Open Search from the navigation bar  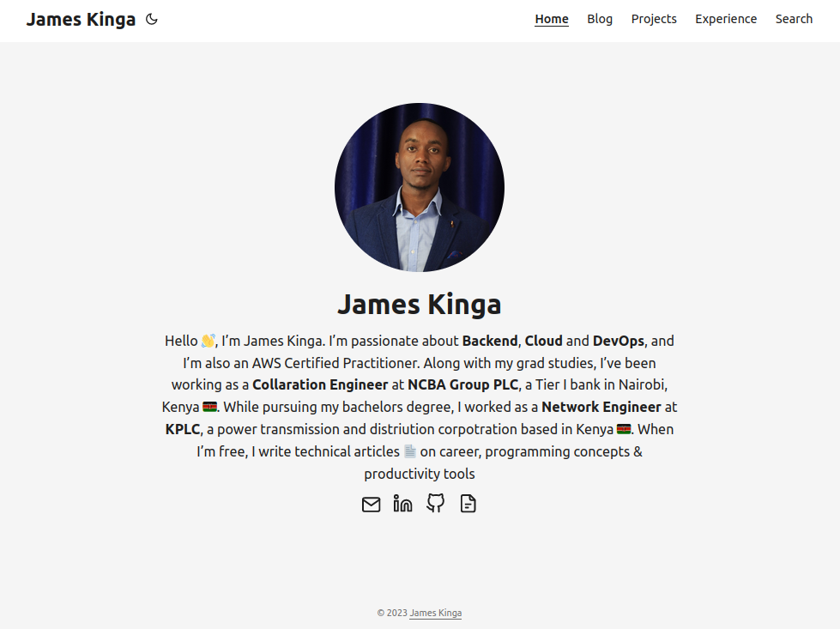[x=794, y=19]
